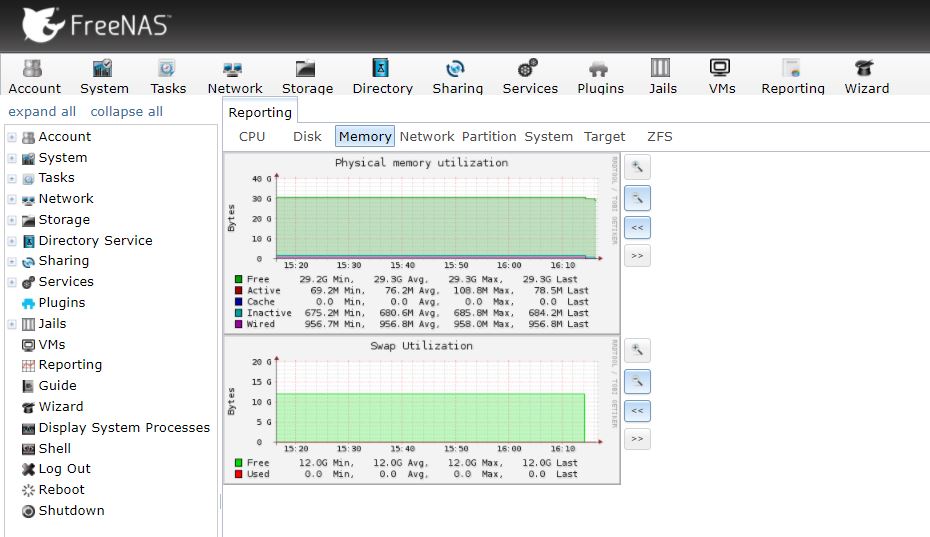Shift Physical memory graph back in time
Viewport: 930px width, 537px height.
[x=637, y=227]
